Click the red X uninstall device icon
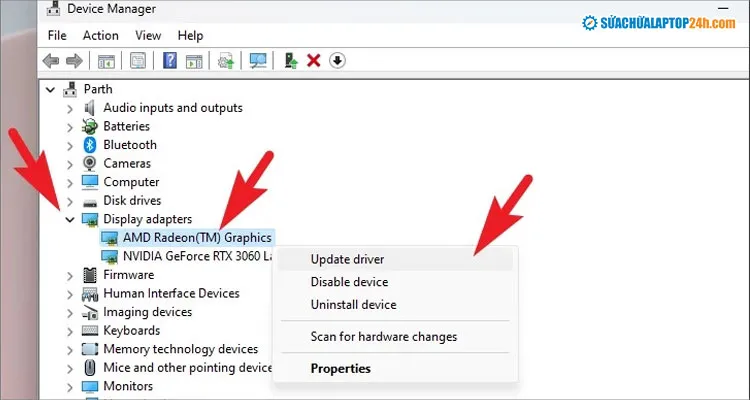Screen dimensions: 750x400 [313, 61]
